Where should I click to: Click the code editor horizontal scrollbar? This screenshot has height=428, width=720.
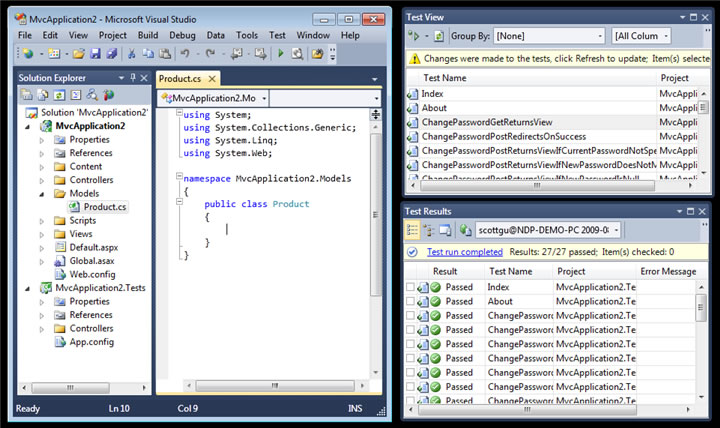point(275,385)
